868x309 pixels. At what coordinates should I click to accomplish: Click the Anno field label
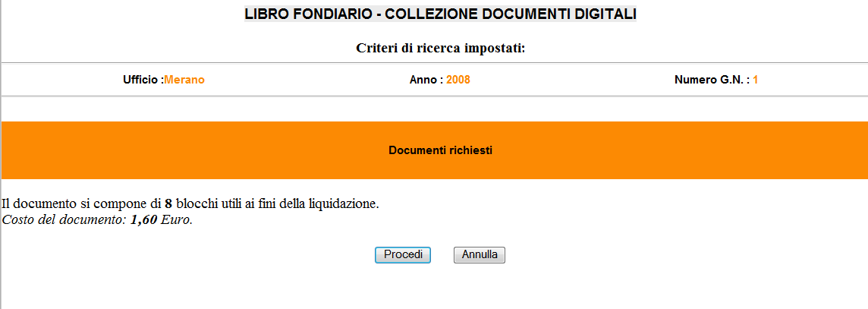426,80
